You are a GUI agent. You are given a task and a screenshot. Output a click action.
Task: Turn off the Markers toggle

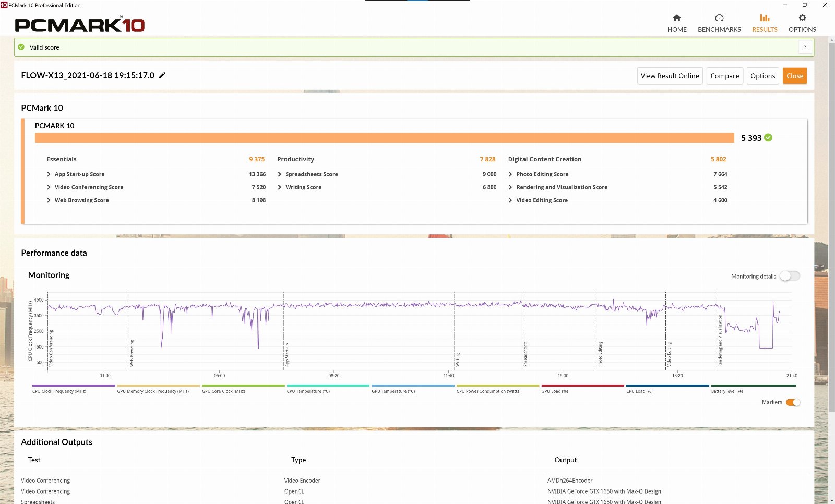(x=793, y=402)
